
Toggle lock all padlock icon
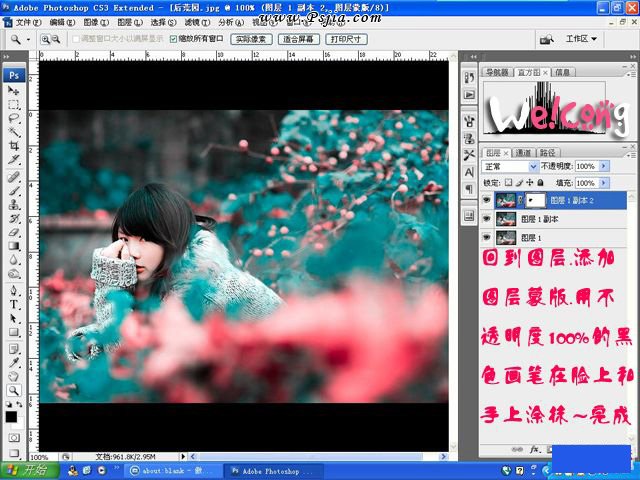(x=540, y=182)
